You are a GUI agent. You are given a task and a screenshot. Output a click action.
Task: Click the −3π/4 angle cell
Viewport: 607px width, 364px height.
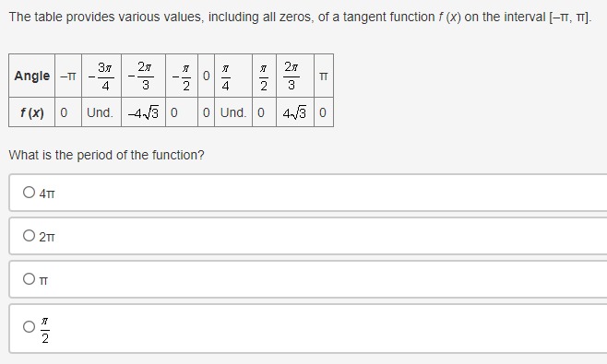101,76
